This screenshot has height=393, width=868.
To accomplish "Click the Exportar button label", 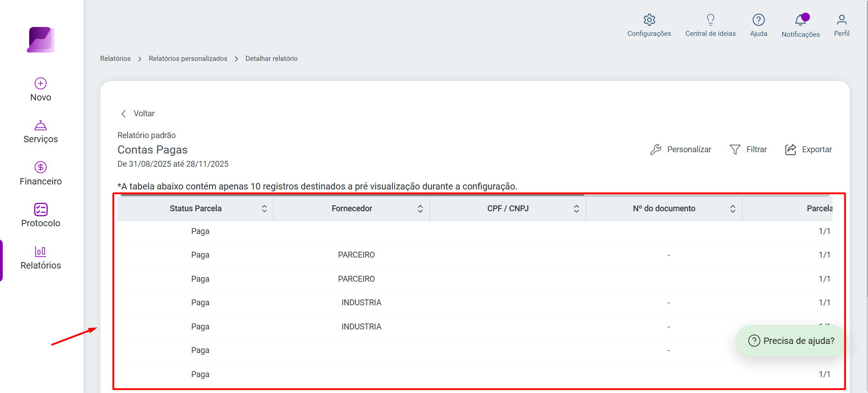I will [817, 149].
